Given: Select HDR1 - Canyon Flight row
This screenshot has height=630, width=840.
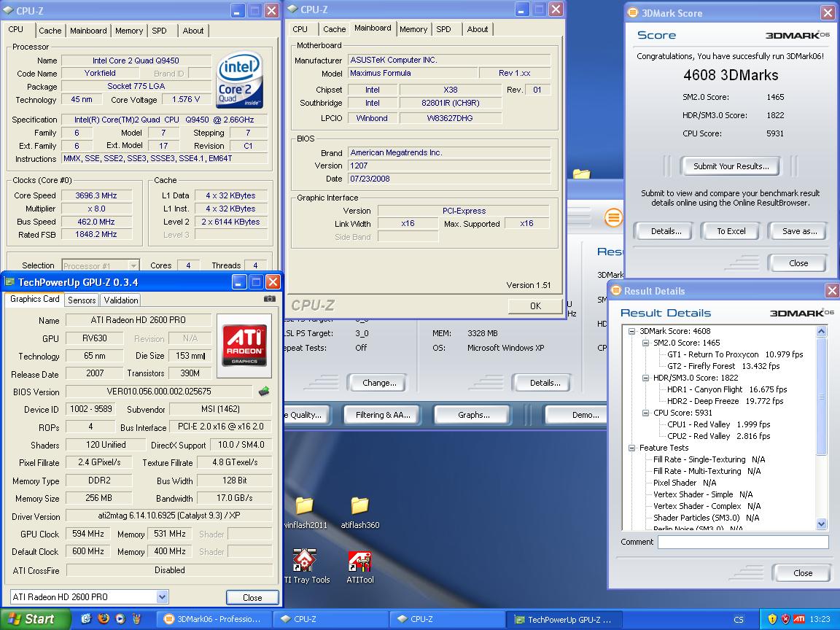Looking at the screenshot, I should tap(727, 389).
